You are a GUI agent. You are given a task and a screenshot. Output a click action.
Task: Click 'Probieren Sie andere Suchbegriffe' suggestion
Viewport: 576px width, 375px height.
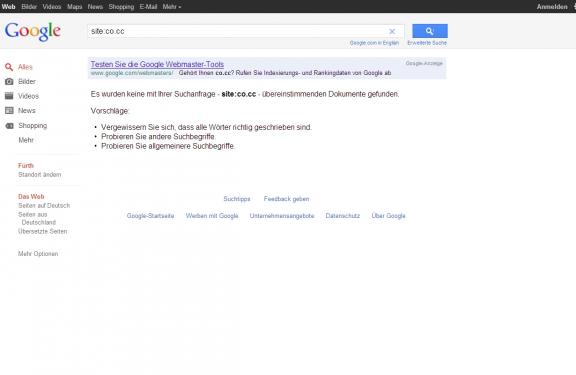pos(158,137)
